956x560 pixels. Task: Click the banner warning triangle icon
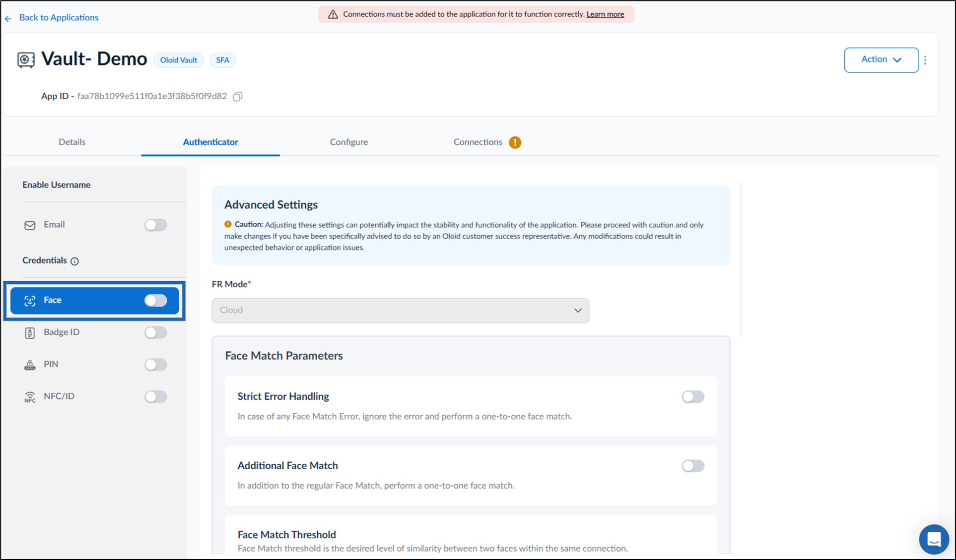coord(333,14)
